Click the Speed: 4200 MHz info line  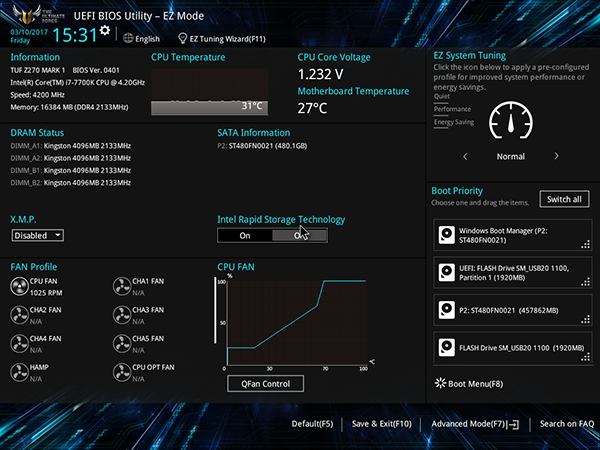coord(38,95)
